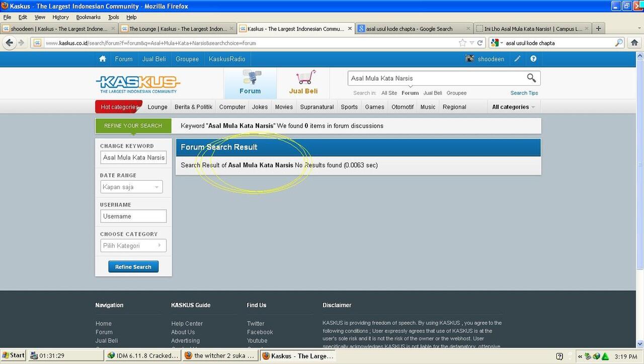Click the Groupee link in the blue bar
The width and height of the screenshot is (644, 364).
pyautogui.click(x=187, y=59)
